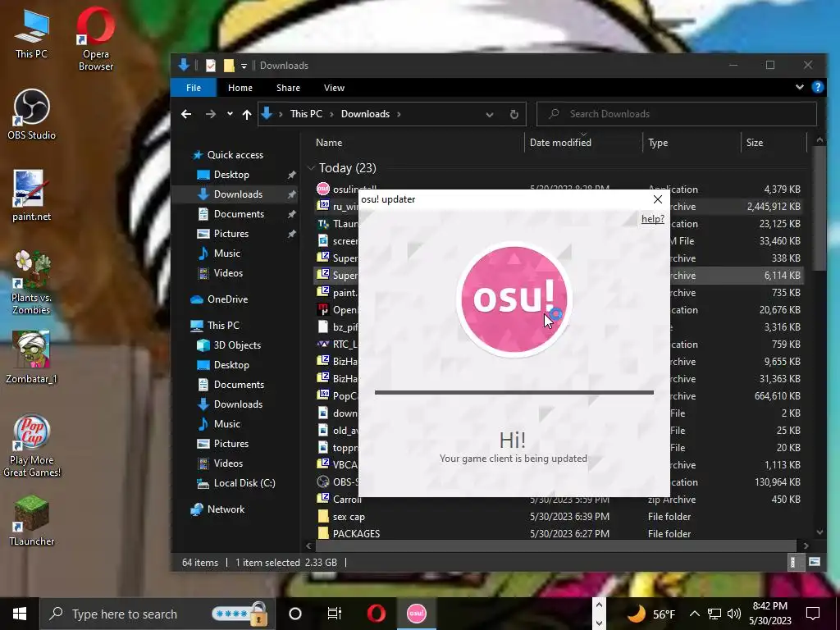Viewport: 840px width, 630px height.
Task: Open Local Disk (C:) in navigation pane
Action: click(244, 483)
